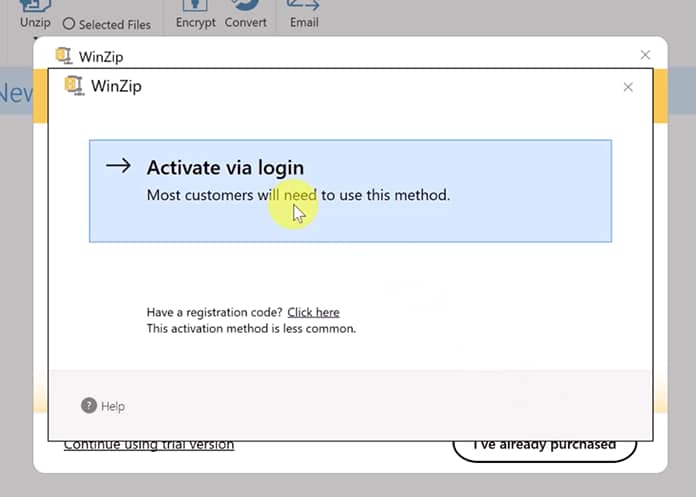Click the WinZip icon in front dialog title
The height and width of the screenshot is (497, 696).
74,86
